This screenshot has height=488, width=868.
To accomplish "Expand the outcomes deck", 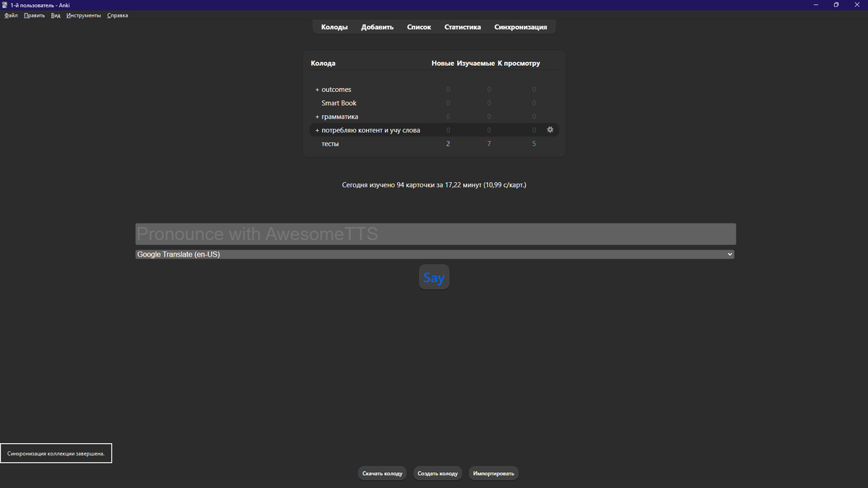I will point(317,90).
